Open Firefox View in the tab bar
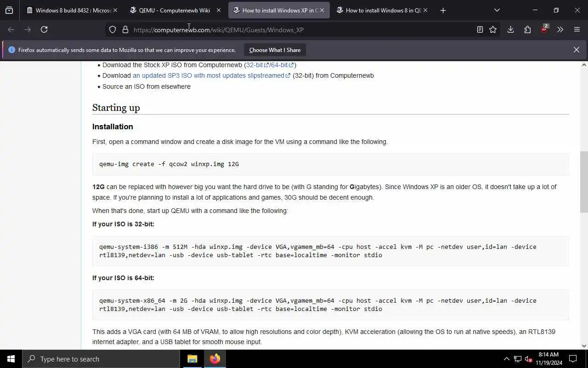Screen dimensions: 588x368 (x=9, y=10)
